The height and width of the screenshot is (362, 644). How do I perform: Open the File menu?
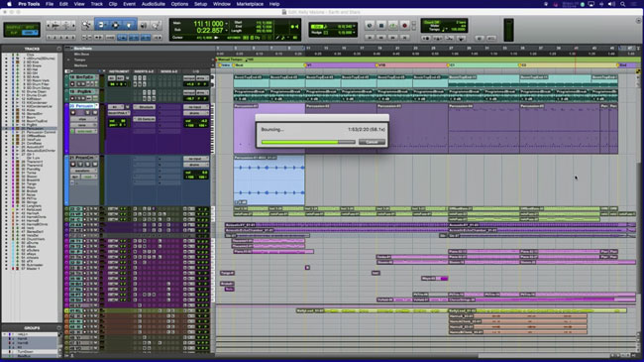tap(50, 4)
